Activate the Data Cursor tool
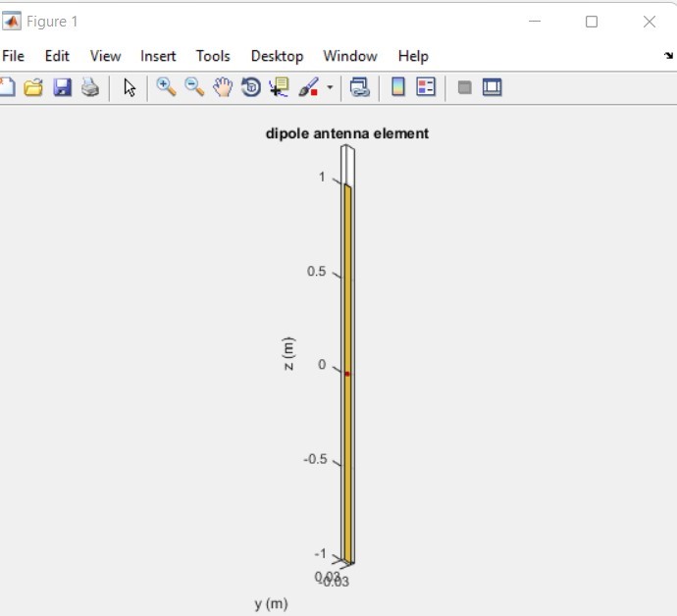 (x=279, y=87)
